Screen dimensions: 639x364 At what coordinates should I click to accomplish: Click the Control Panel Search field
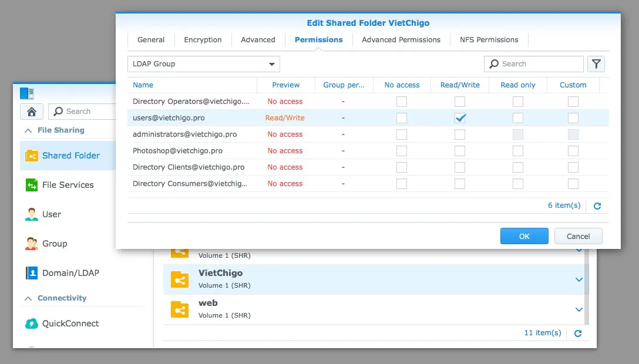82,111
